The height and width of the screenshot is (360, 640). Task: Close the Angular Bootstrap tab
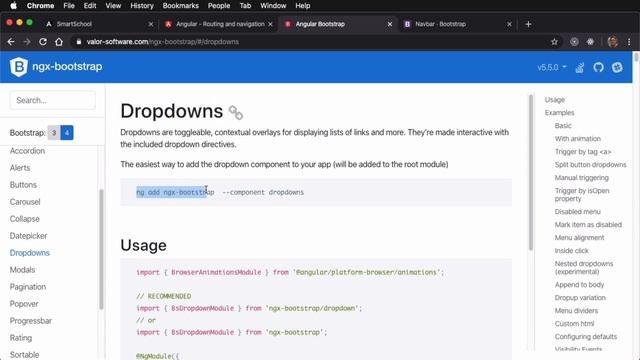390,24
